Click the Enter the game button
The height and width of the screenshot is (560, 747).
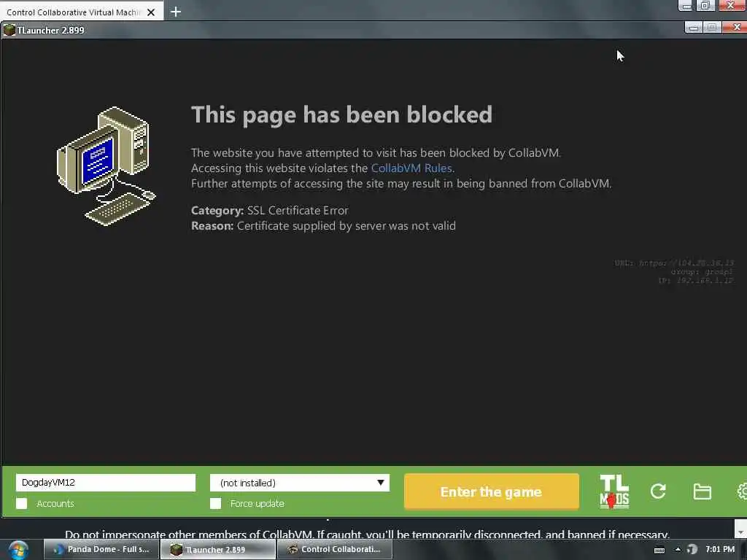[491, 491]
